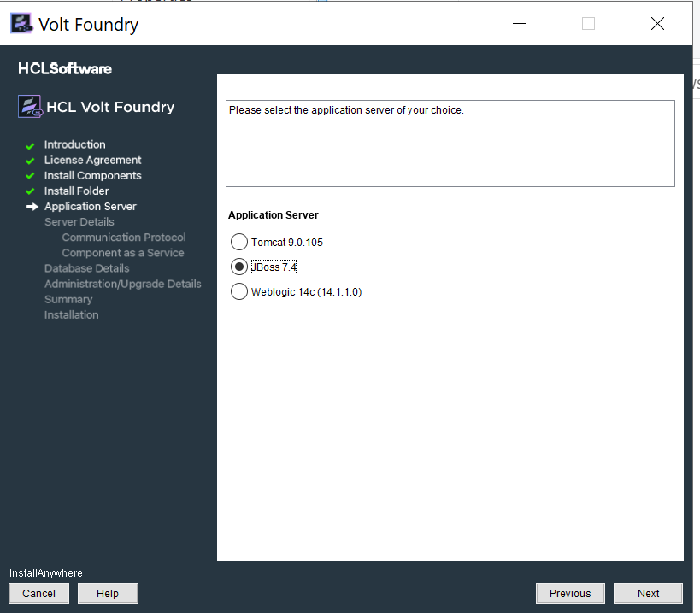
Task: Click the HCL Volt Foundry sidebar logo
Action: pyautogui.click(x=31, y=107)
